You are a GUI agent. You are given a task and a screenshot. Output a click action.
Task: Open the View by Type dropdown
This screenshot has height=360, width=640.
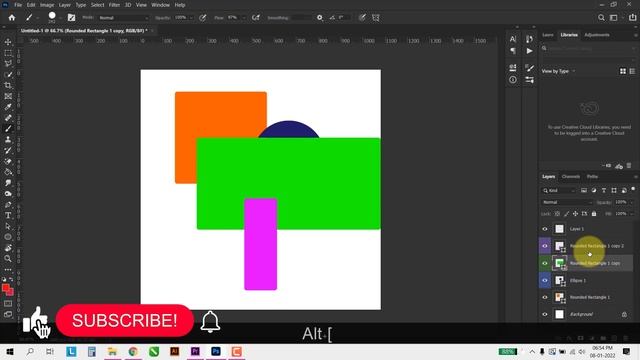[x=558, y=71]
